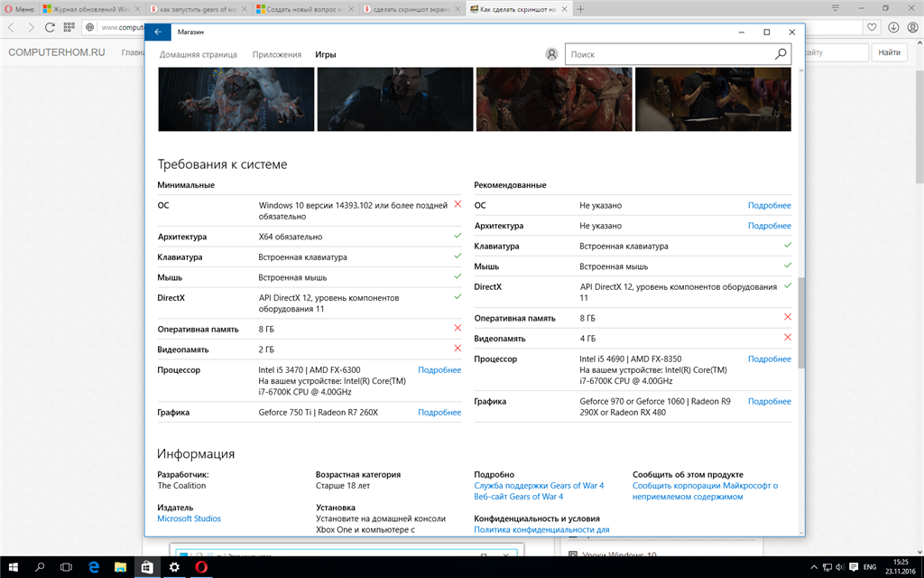Click "Сообщить корпорации Майкрософт о неприемлемом содержимом" link
The height and width of the screenshot is (578, 924).
click(x=706, y=490)
